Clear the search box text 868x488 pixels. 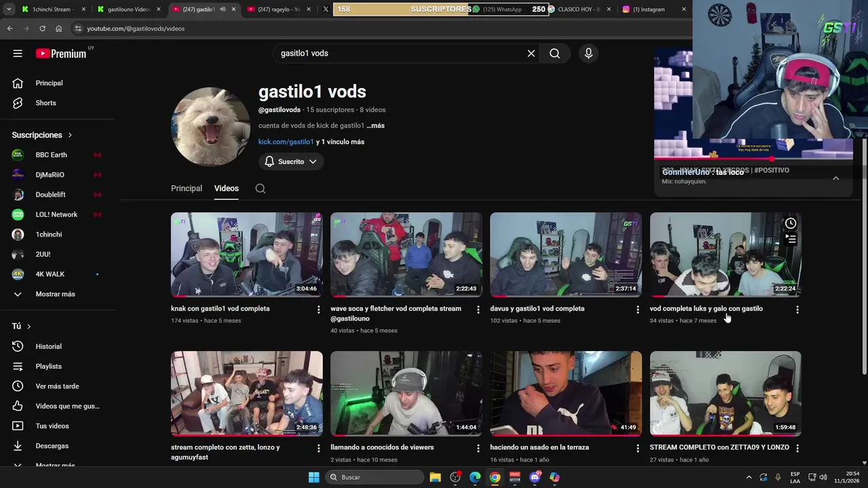tap(531, 54)
